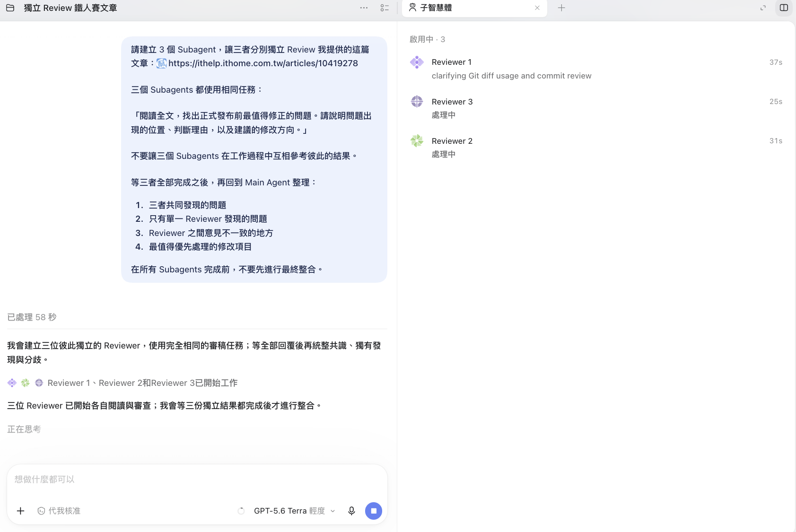Click the purple avatar in the started-working line
The image size is (796, 532).
[12, 383]
